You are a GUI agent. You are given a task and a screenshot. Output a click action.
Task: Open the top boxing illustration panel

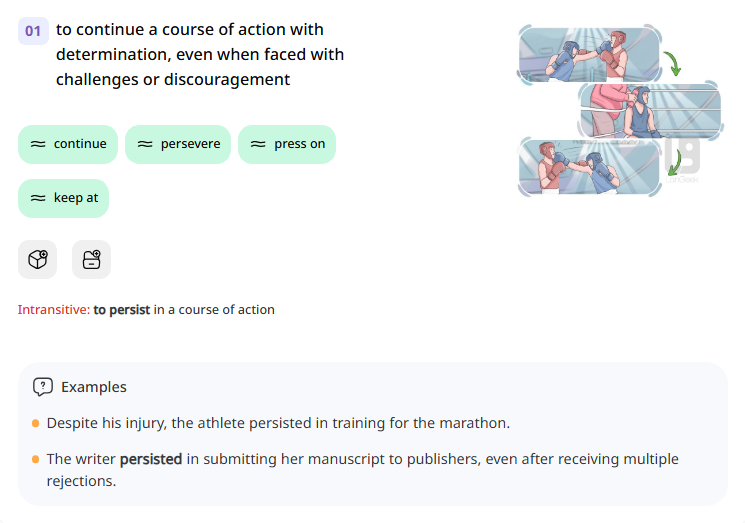[x=588, y=54]
